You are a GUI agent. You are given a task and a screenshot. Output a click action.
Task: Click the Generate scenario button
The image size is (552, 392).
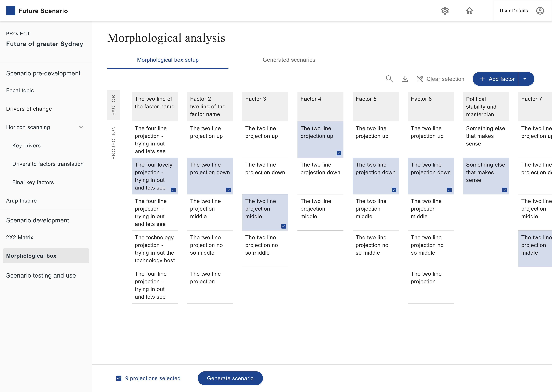tap(230, 378)
